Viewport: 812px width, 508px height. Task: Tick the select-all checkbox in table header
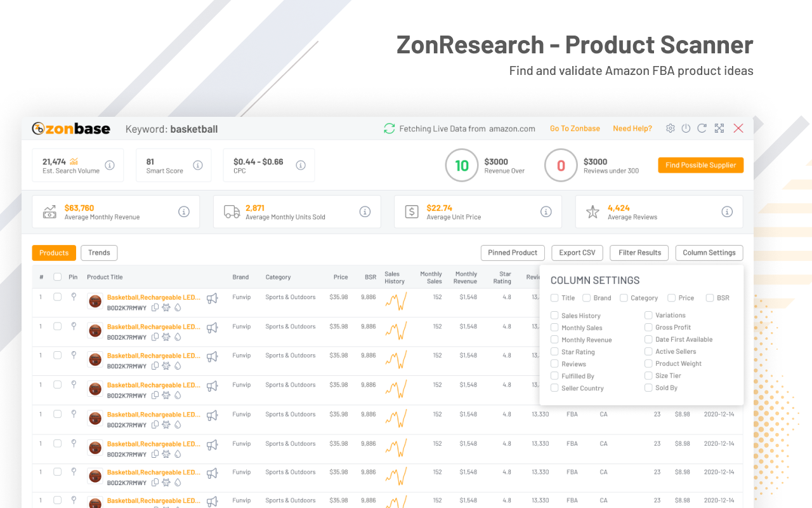pyautogui.click(x=58, y=277)
